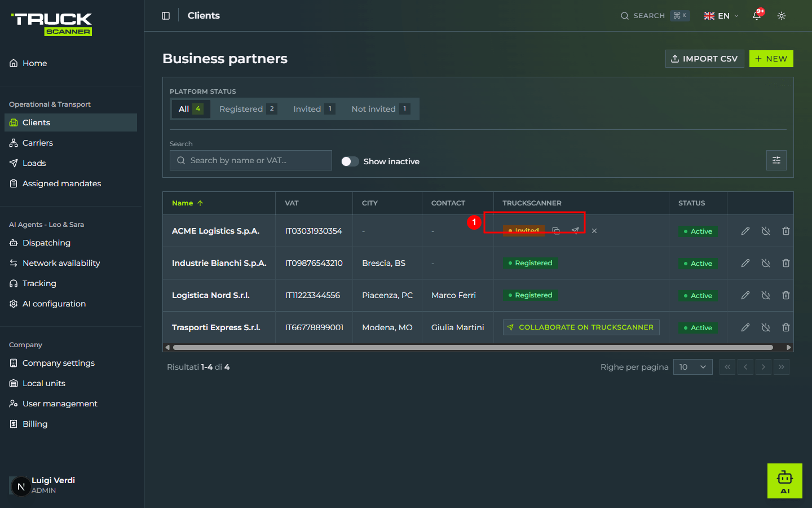The height and width of the screenshot is (508, 812).
Task: Deactivate Logistica Nord S.r.l.
Action: tap(766, 295)
